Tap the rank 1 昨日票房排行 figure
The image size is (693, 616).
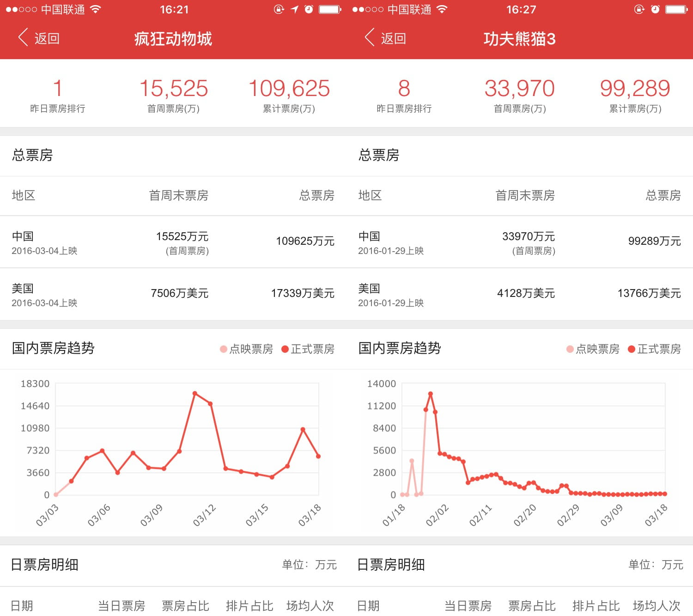click(58, 88)
